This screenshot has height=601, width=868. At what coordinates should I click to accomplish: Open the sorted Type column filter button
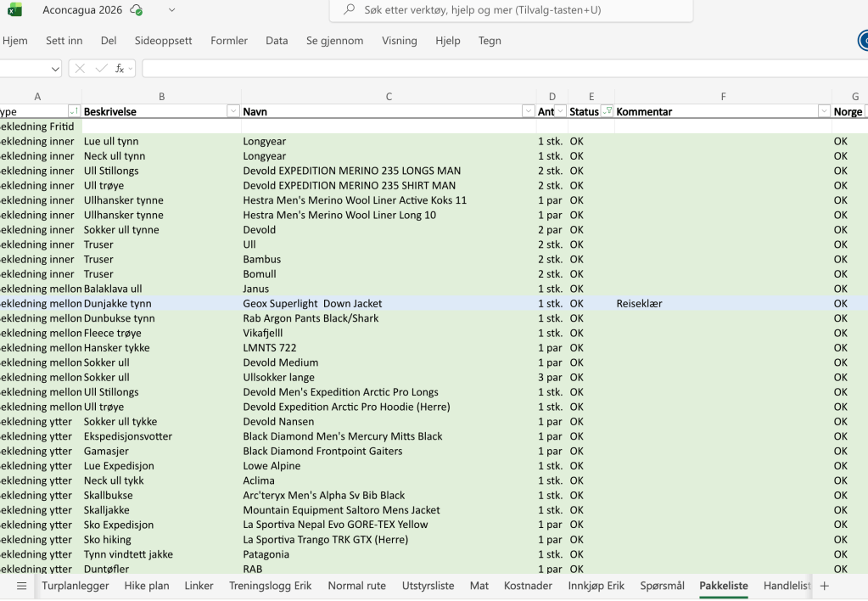[x=74, y=111]
